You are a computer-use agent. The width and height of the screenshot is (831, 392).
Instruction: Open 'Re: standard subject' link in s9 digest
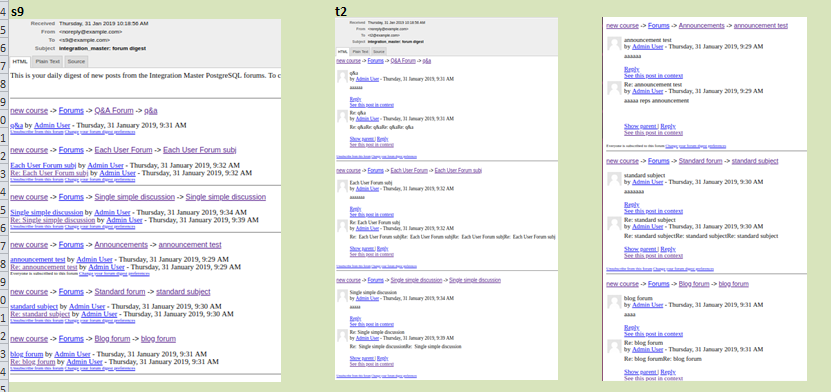[x=40, y=314]
